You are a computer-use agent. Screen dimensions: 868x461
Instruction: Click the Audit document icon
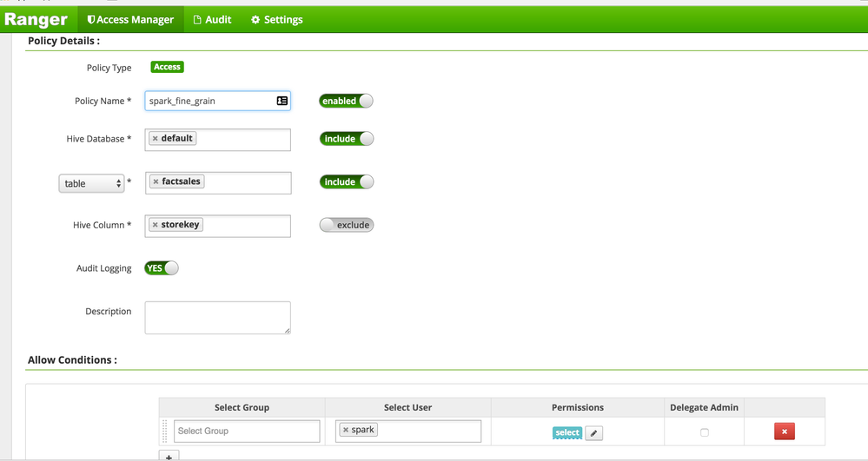[x=197, y=20]
